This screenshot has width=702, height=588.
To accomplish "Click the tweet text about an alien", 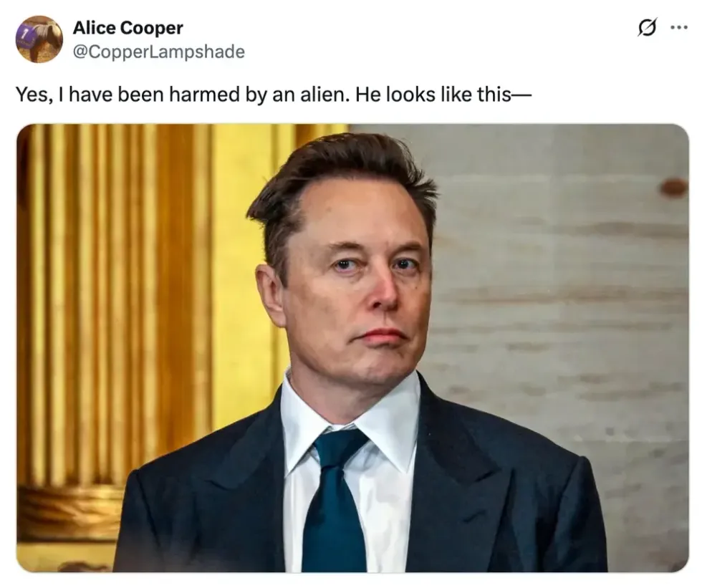I will tap(273, 95).
